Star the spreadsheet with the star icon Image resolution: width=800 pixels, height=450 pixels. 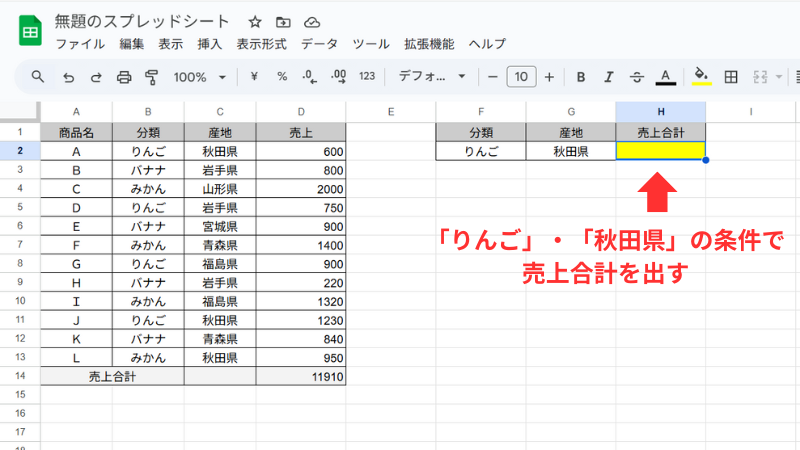coord(255,22)
